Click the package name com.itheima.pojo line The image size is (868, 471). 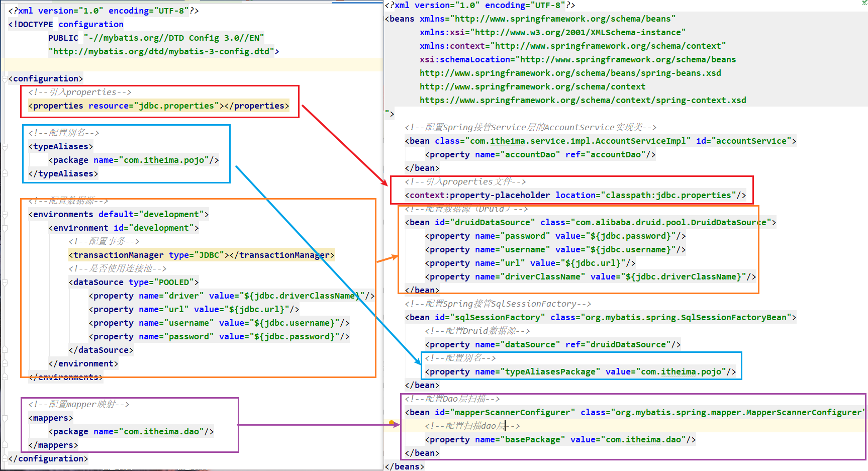(x=134, y=160)
